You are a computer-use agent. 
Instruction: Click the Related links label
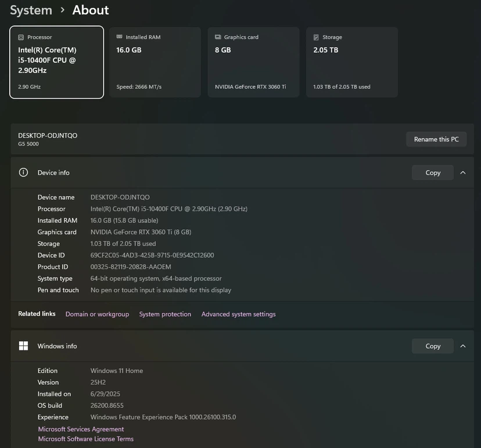click(37, 314)
